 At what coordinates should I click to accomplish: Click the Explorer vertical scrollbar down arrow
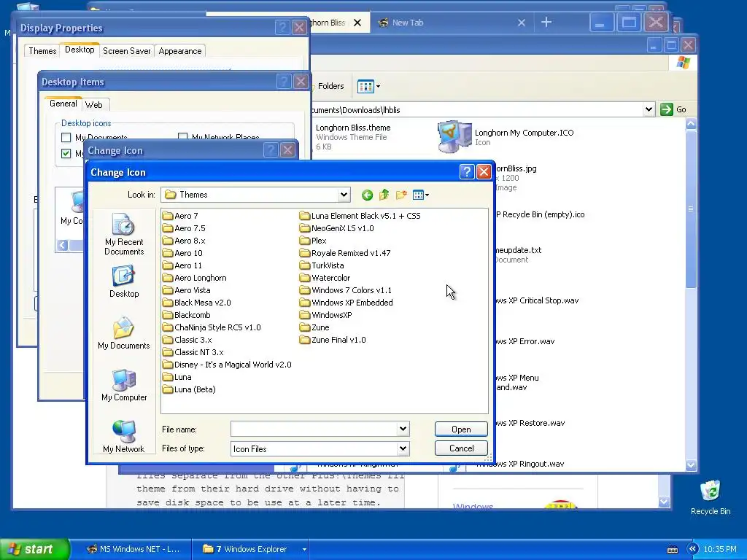(x=691, y=465)
